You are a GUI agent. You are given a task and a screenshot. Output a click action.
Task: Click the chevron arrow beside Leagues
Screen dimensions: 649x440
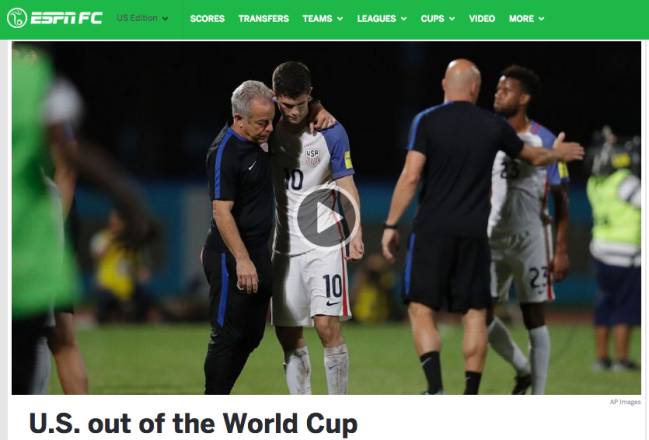tap(404, 19)
